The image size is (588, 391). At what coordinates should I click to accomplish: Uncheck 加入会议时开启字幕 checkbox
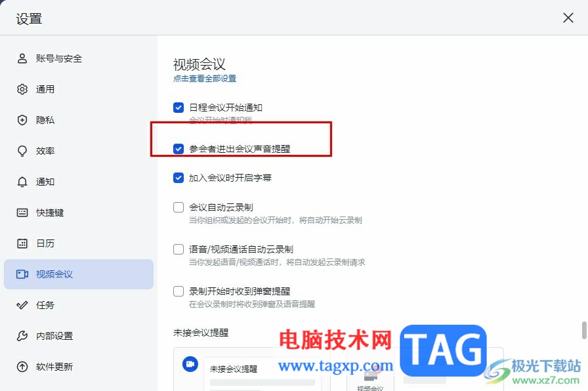(x=178, y=178)
